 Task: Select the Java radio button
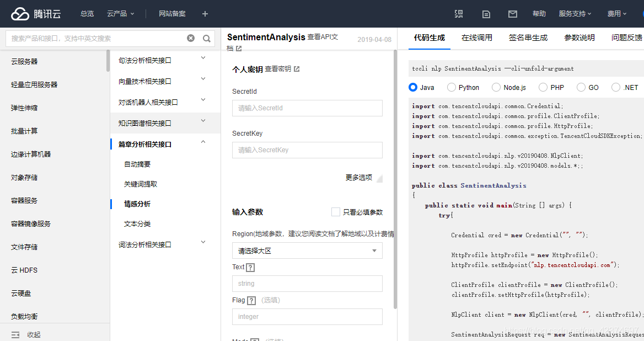[x=413, y=87]
